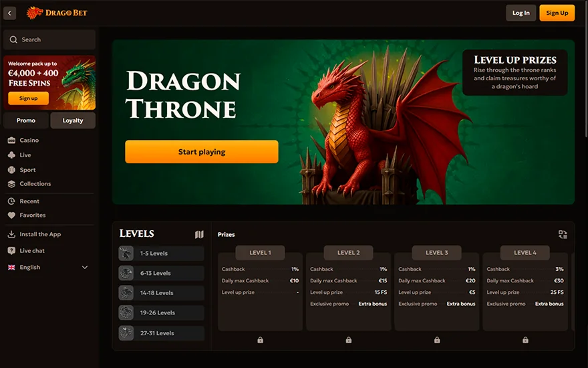Click Level 2 'Extra bonus' exclusive promo

point(372,304)
